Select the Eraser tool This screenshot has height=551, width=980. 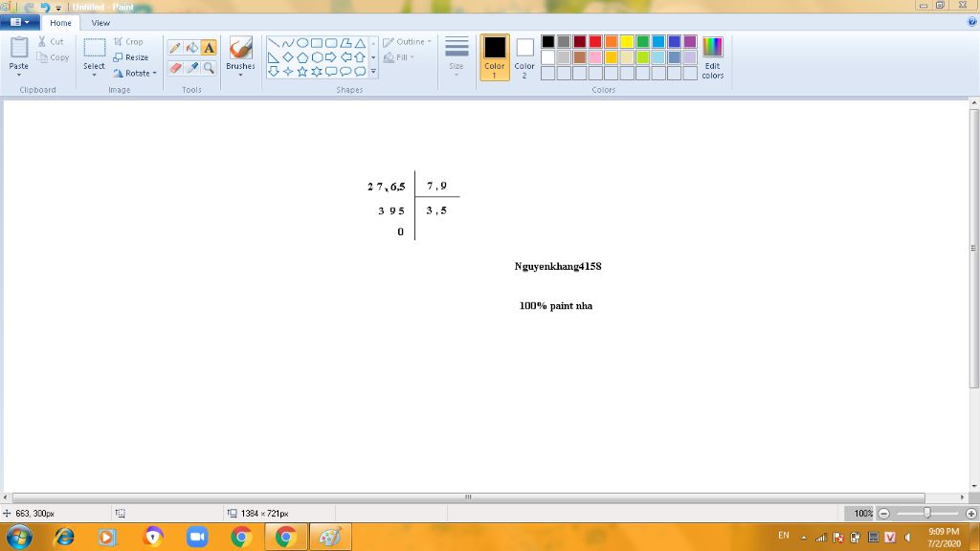tap(175, 68)
